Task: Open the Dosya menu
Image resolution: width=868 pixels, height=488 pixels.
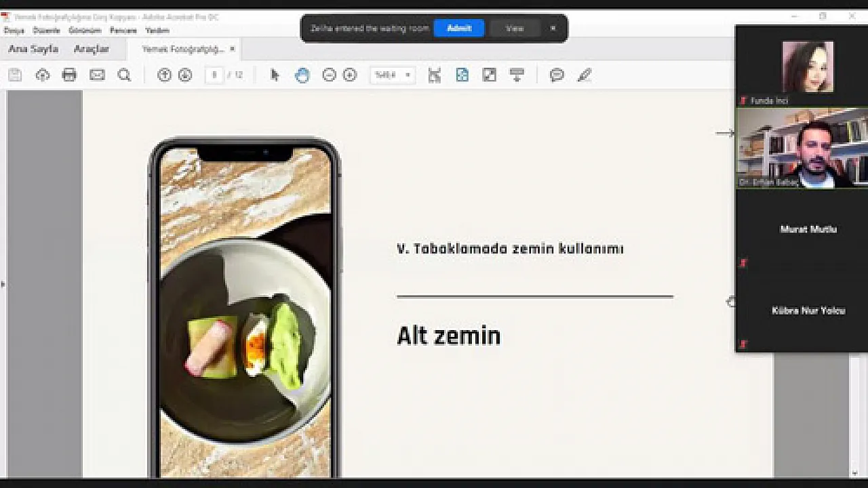Action: [x=14, y=30]
